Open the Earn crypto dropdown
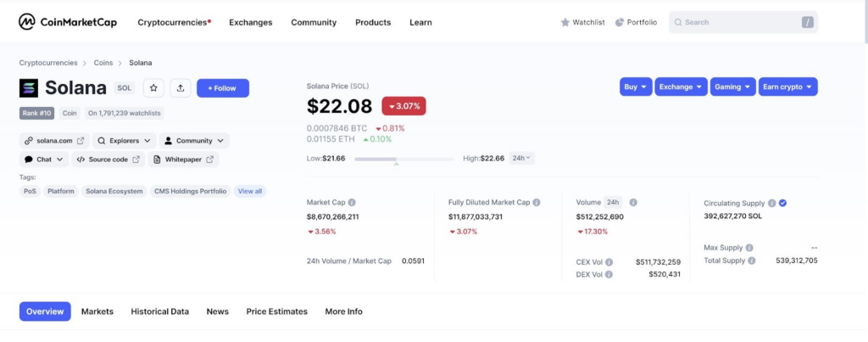 [787, 87]
